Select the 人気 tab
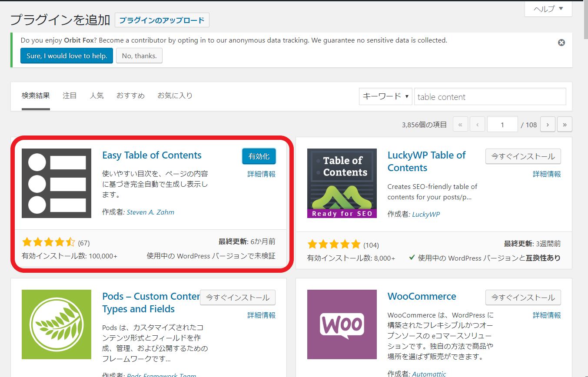Screen dimensions: 588x377 (96, 96)
